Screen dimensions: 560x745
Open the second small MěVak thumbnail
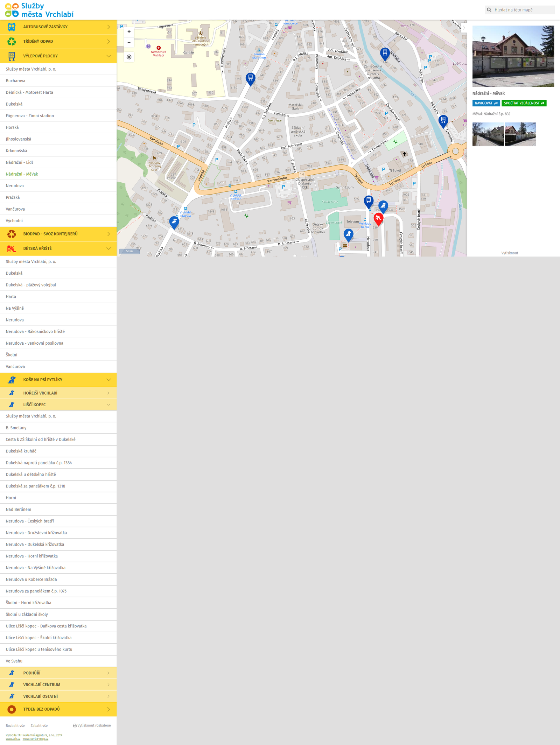(520, 134)
